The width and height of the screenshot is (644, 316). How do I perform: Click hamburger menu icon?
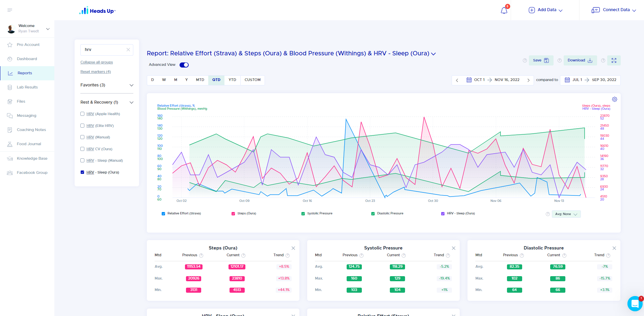[x=10, y=10]
